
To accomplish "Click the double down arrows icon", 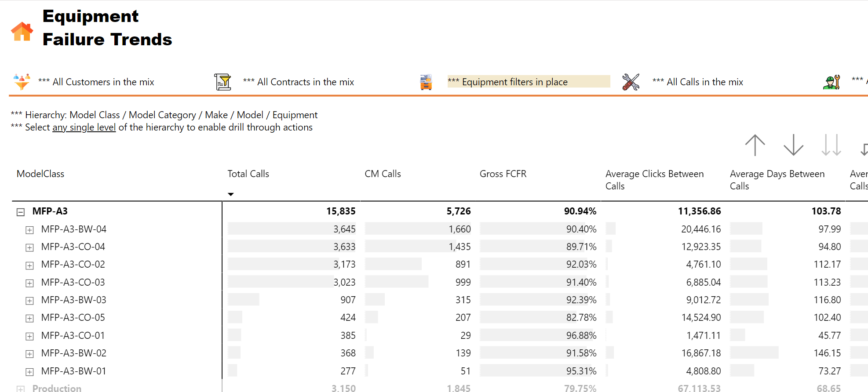I will tap(831, 145).
